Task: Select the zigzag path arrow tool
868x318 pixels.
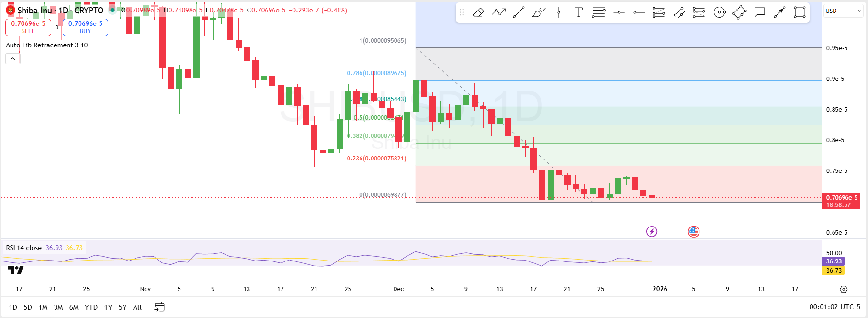Action: (498, 12)
